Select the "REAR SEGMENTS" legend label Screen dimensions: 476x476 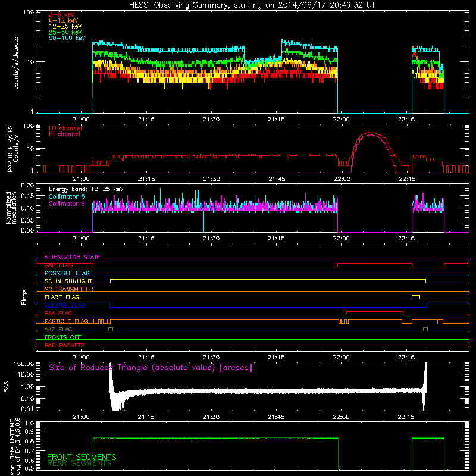(x=79, y=464)
